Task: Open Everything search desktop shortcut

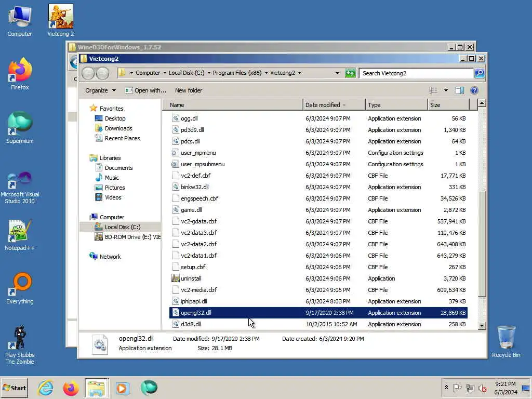Action: pos(20,288)
